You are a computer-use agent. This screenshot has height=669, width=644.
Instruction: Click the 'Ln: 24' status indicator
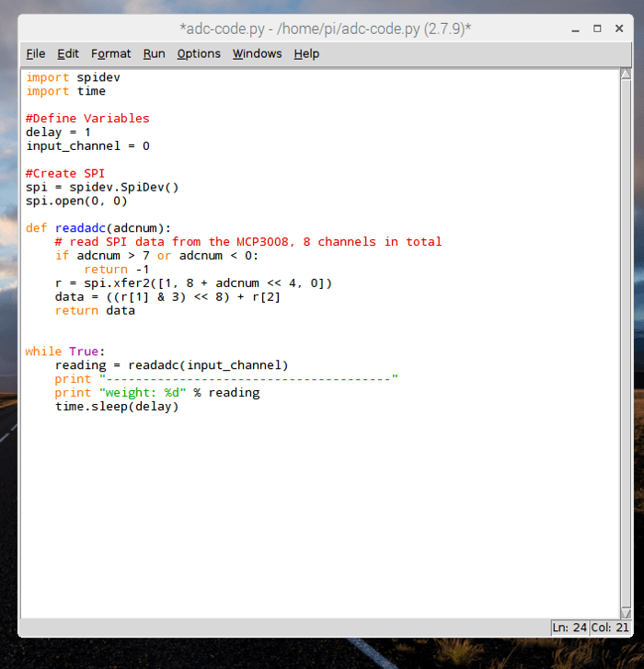pos(569,628)
